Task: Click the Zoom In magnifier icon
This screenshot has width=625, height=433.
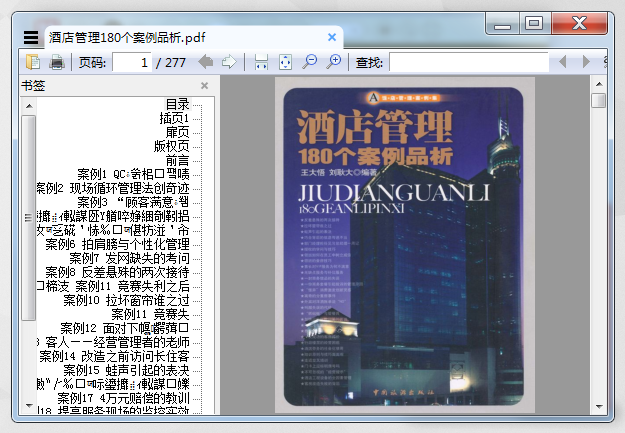Action: (x=334, y=63)
